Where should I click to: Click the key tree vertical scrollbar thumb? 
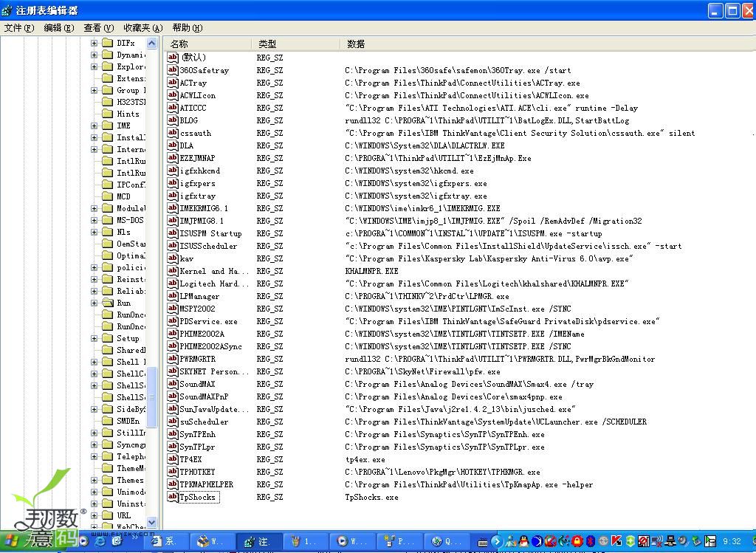click(x=151, y=396)
